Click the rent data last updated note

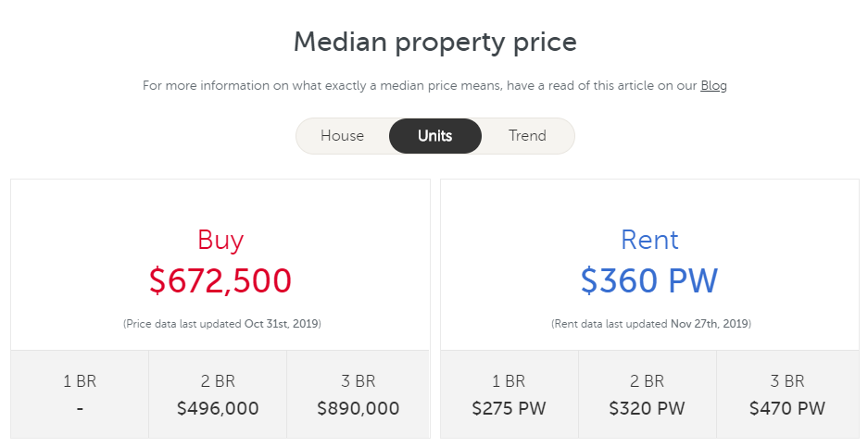coord(651,324)
